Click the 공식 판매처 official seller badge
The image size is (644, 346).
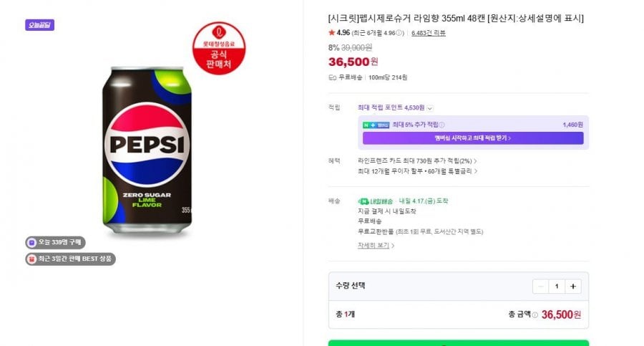point(220,49)
